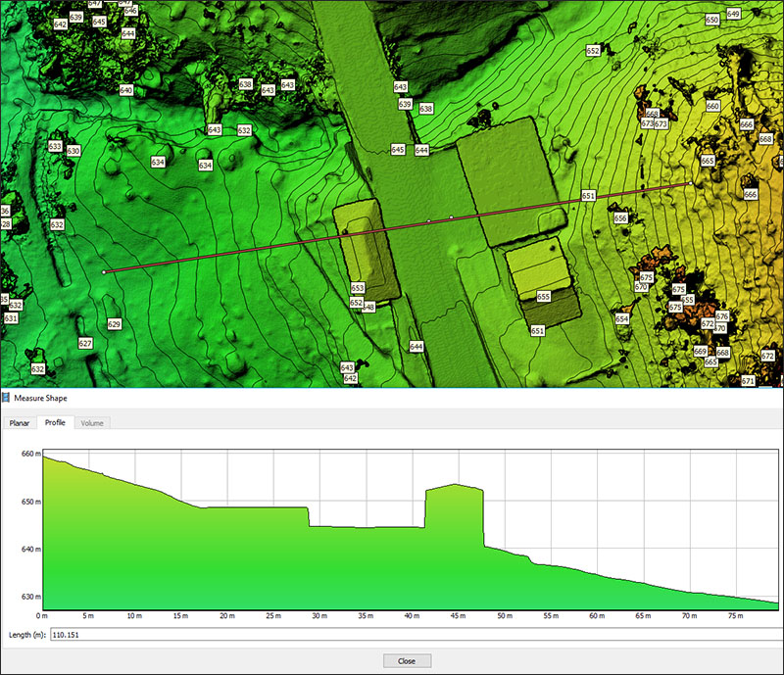Image resolution: width=784 pixels, height=675 pixels.
Task: Click the 649 contour label
Action: tap(733, 14)
